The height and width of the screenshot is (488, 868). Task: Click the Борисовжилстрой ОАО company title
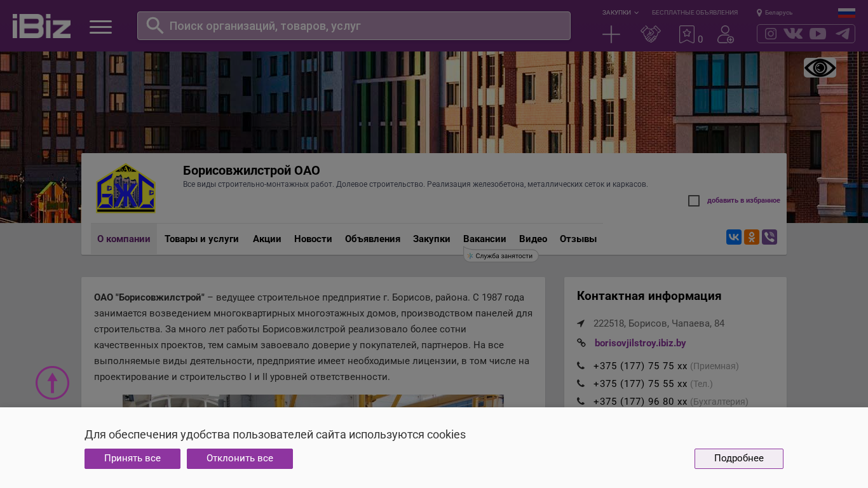(252, 170)
